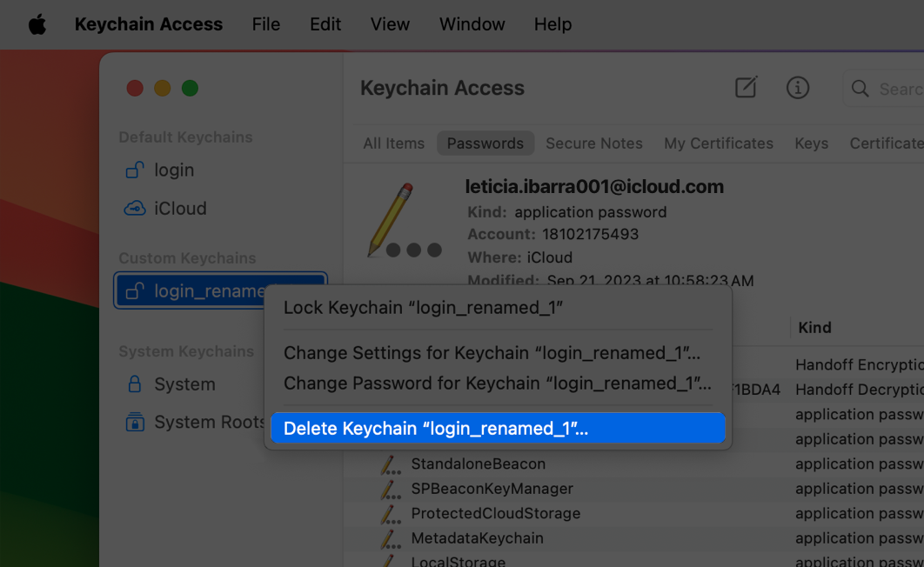Select the System keychain lock icon

click(135, 384)
